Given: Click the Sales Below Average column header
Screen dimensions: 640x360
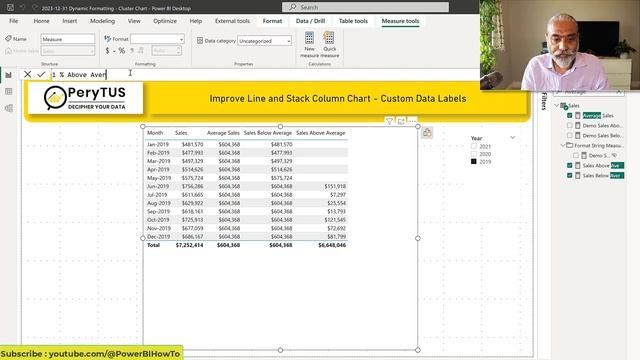Looking at the screenshot, I should [268, 133].
